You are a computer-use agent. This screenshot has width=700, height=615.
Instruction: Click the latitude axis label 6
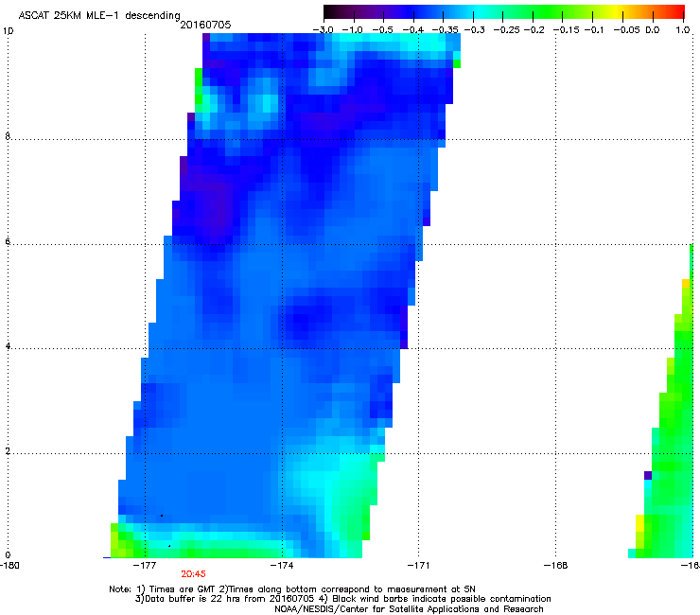8,240
